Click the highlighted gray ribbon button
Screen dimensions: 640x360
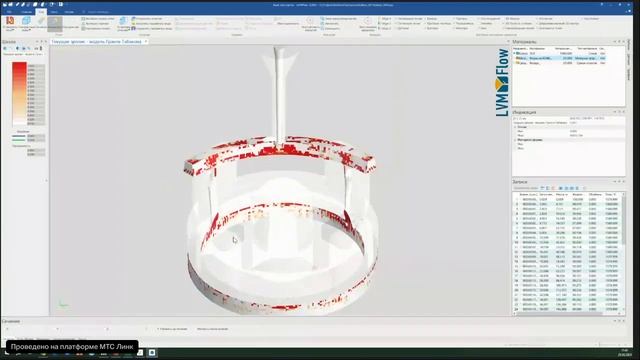(x=55, y=24)
